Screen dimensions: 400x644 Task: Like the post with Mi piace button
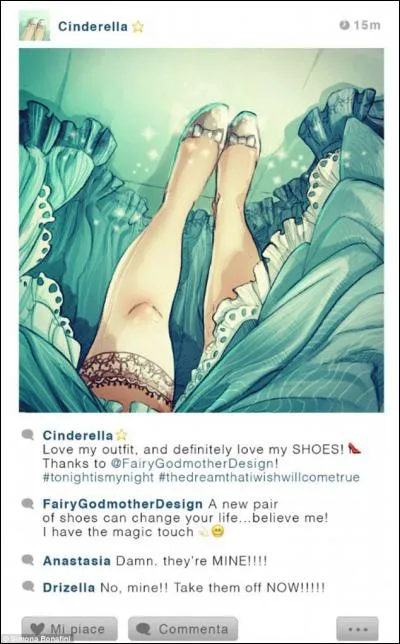pyautogui.click(x=69, y=629)
